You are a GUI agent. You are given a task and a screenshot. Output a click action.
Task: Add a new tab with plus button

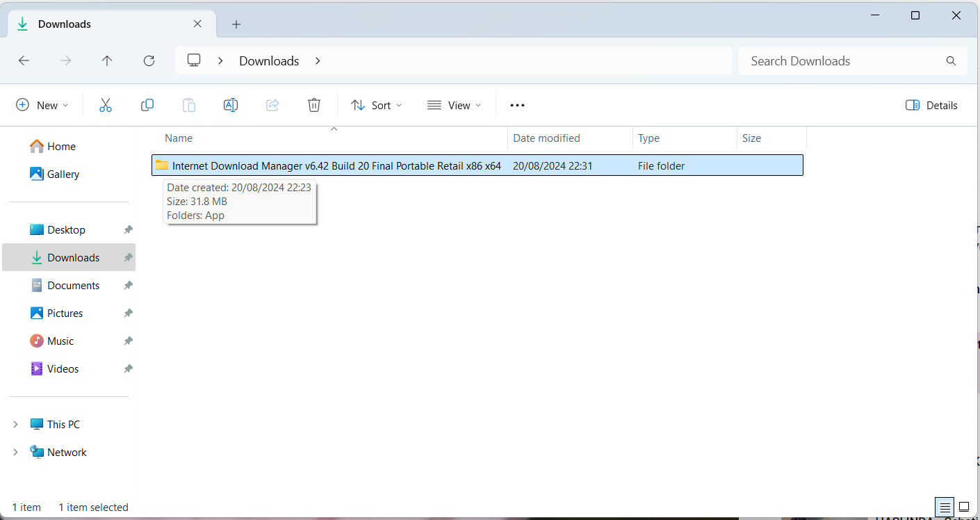click(x=236, y=24)
